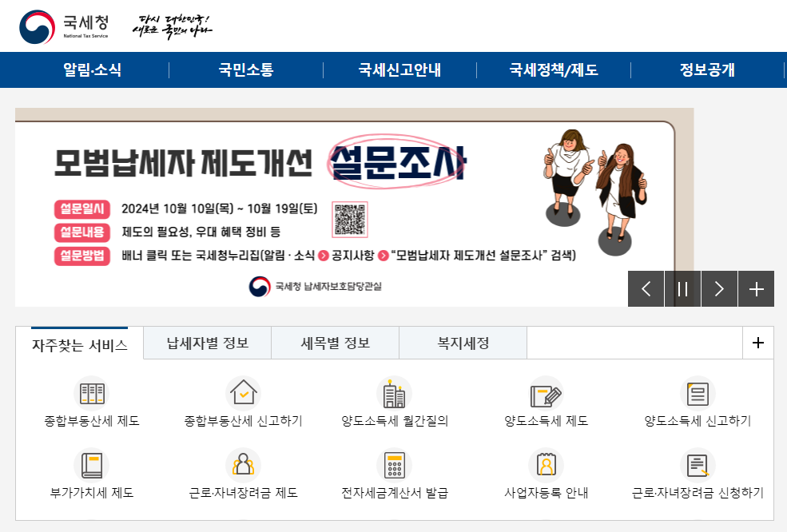
Task: Go to the next banner slide
Action: [718, 288]
